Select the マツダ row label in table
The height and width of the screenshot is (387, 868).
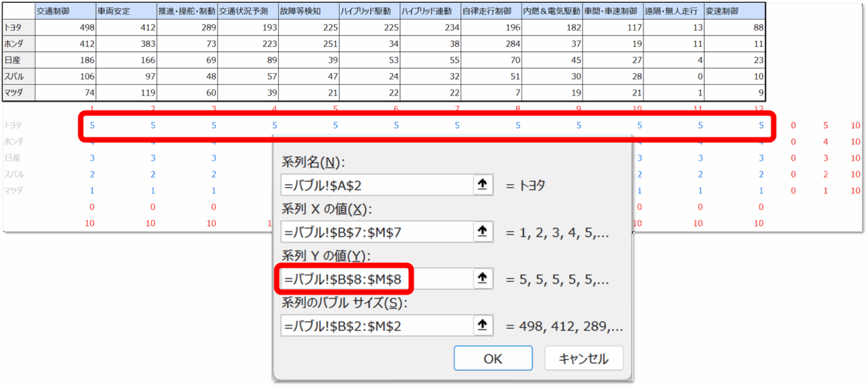tap(19, 93)
